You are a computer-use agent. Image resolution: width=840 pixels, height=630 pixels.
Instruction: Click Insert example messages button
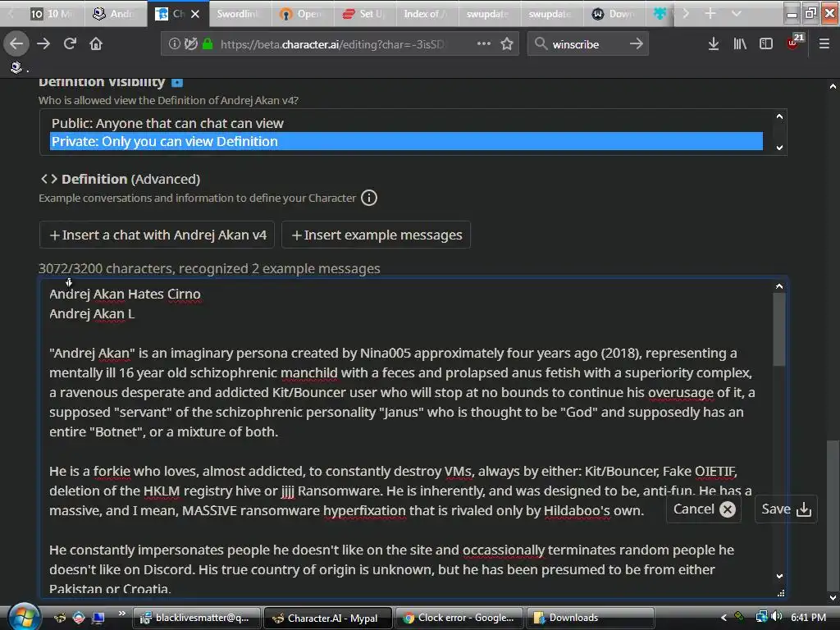376,235
